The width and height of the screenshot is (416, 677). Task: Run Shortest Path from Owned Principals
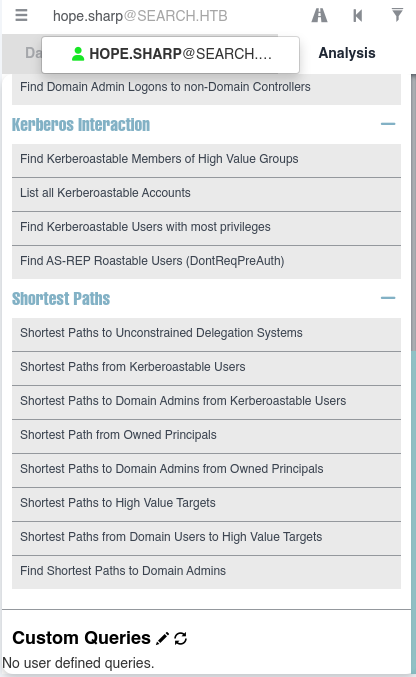206,436
